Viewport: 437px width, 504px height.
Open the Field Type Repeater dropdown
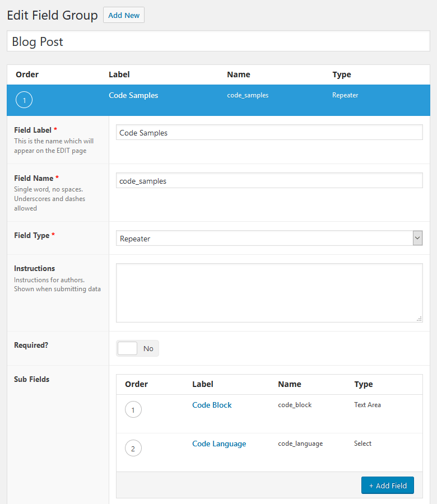tap(269, 238)
